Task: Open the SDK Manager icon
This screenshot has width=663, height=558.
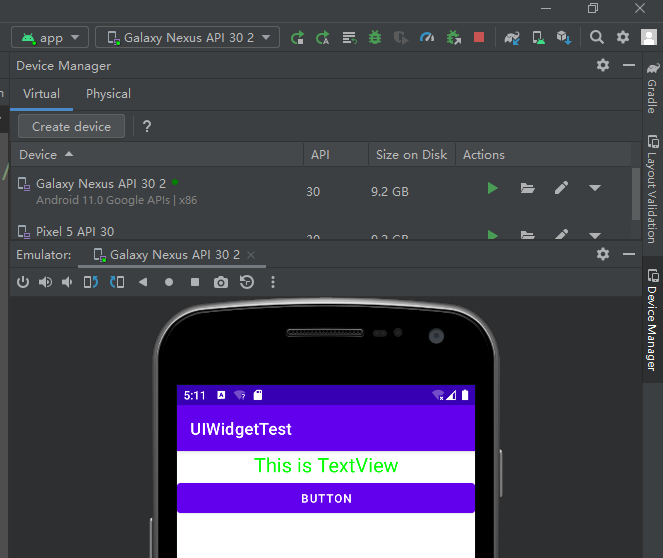Action: pos(564,38)
